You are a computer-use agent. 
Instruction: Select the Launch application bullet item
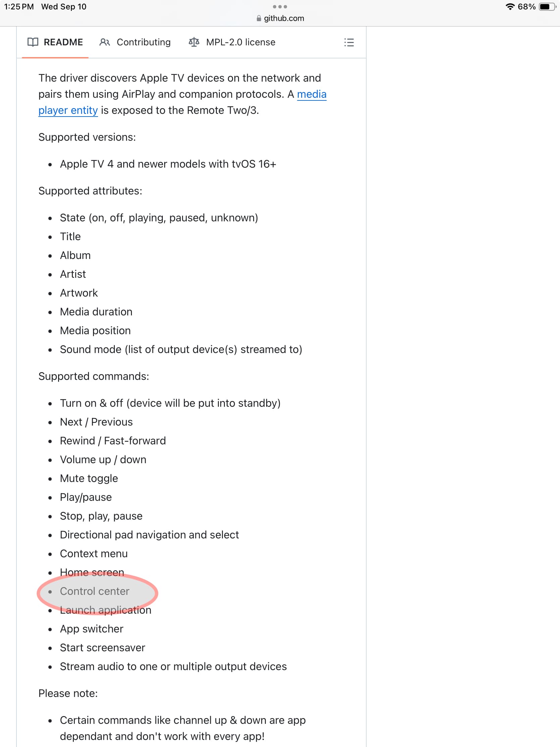(x=105, y=610)
